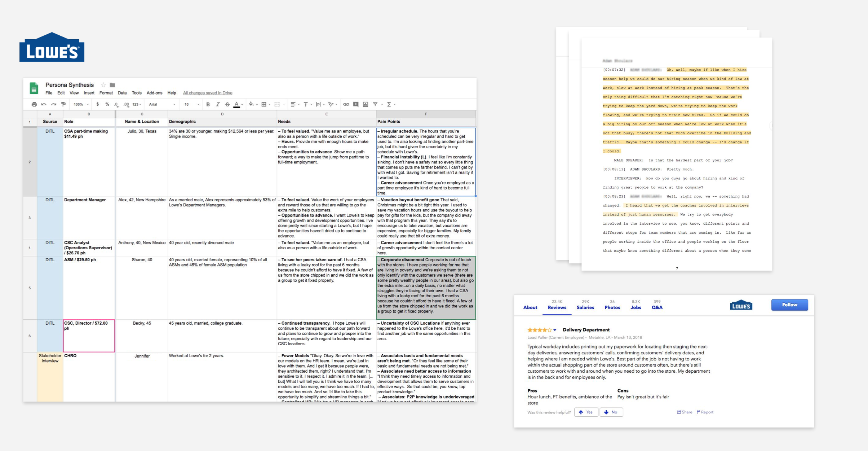Open the Arial font dropdown
Screen dimensions: 868x451
click(x=162, y=104)
